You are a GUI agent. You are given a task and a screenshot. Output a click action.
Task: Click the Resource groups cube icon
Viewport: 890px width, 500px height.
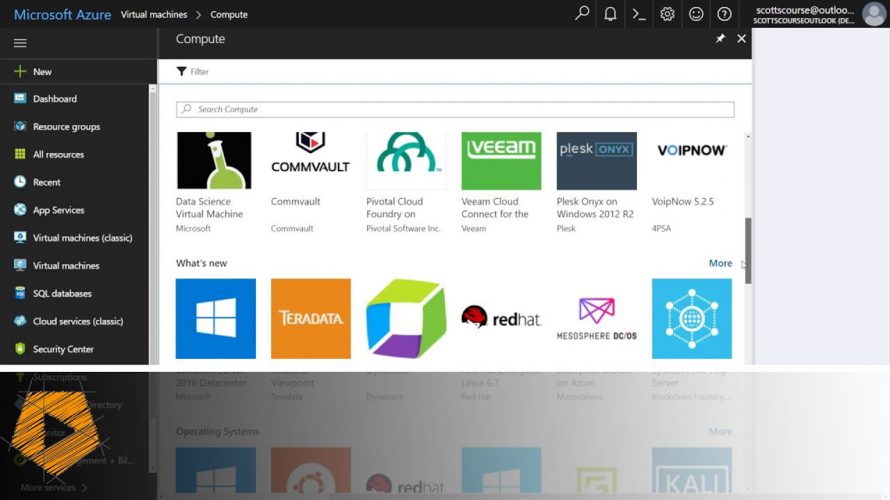20,126
